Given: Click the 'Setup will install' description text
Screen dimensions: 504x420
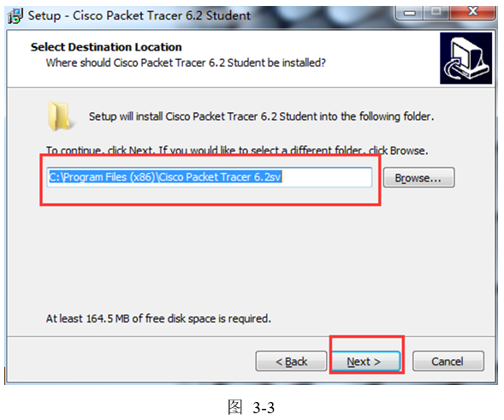Looking at the screenshot, I should pyautogui.click(x=261, y=116).
